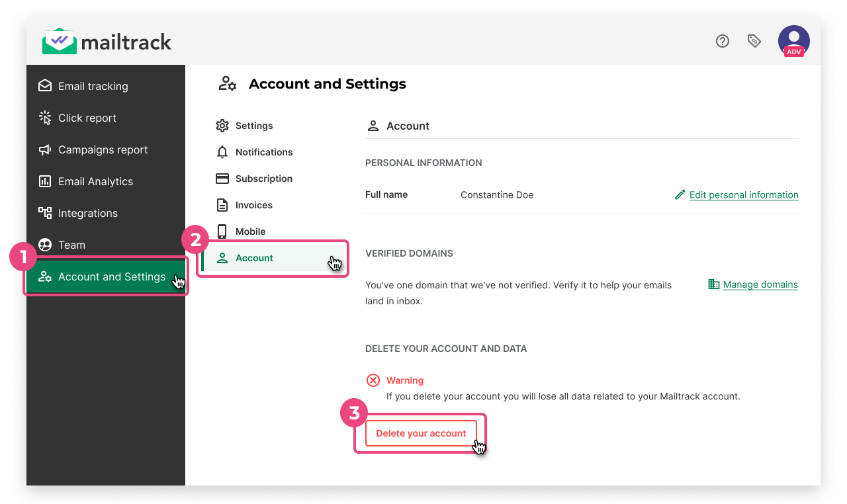
Task: Switch to the Subscription tab
Action: (263, 179)
